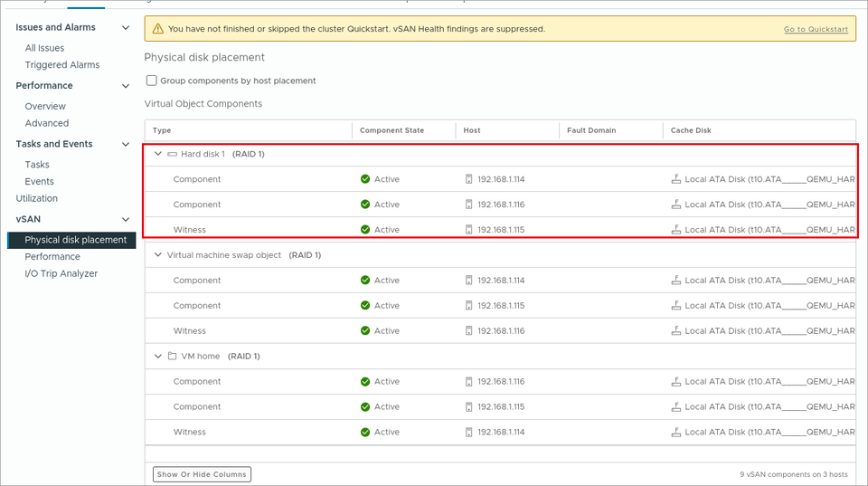Sort by the Type column header
This screenshot has width=868, height=486.
(162, 130)
